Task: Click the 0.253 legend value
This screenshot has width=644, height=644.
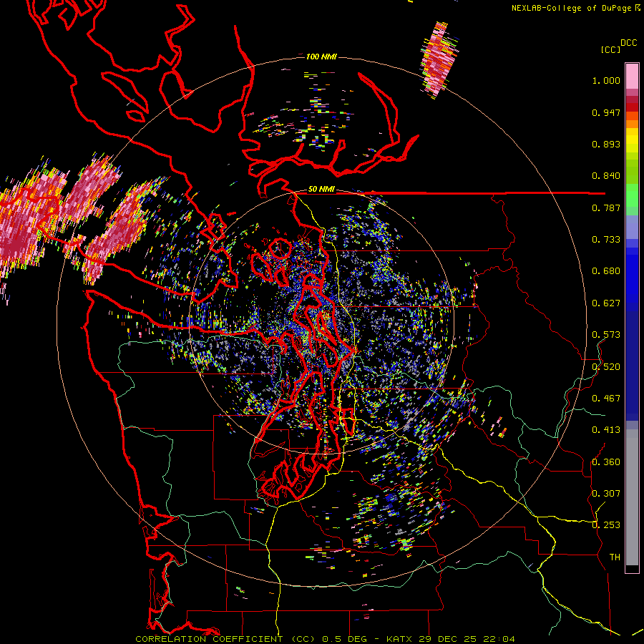Action: pyautogui.click(x=606, y=525)
